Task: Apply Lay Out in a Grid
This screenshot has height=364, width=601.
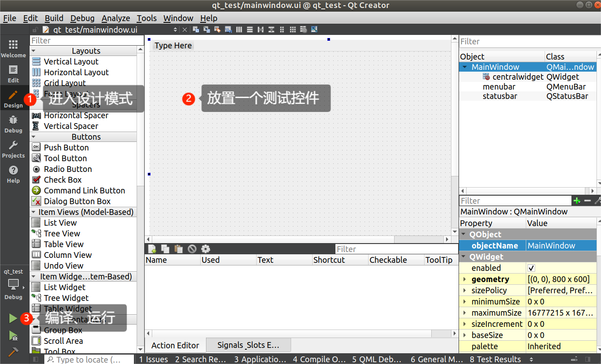Action: (292, 30)
